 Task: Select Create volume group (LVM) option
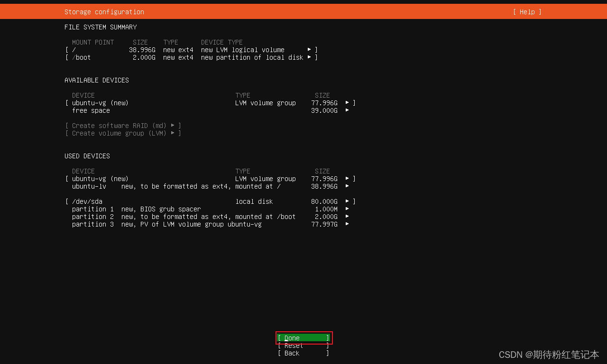click(x=123, y=133)
